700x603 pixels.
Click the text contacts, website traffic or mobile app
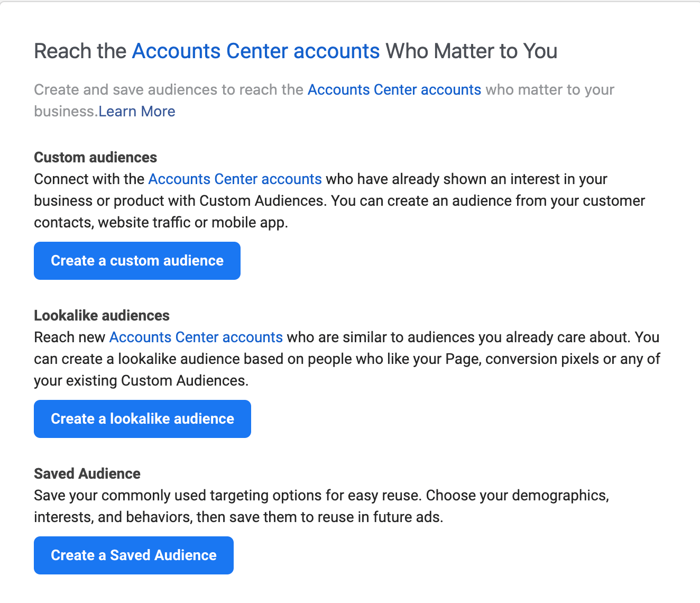point(161,223)
